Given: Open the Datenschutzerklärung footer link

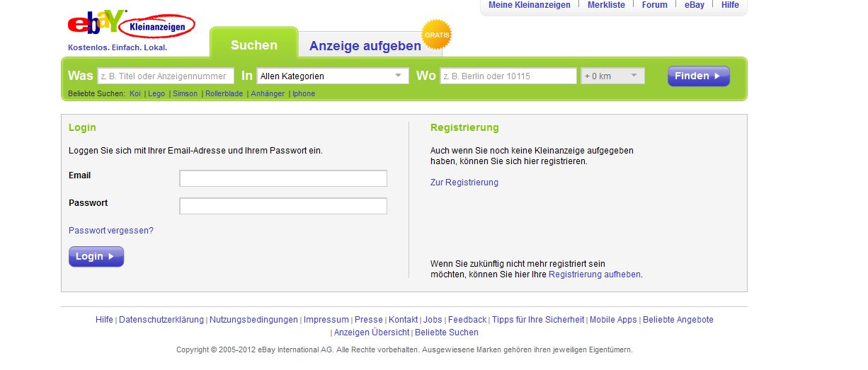Looking at the screenshot, I should tap(161, 320).
